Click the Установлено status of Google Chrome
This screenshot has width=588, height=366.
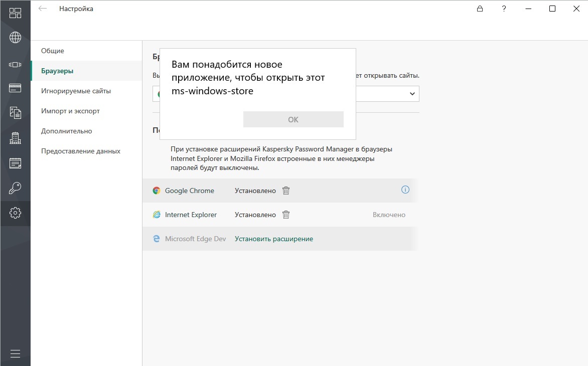pos(255,191)
